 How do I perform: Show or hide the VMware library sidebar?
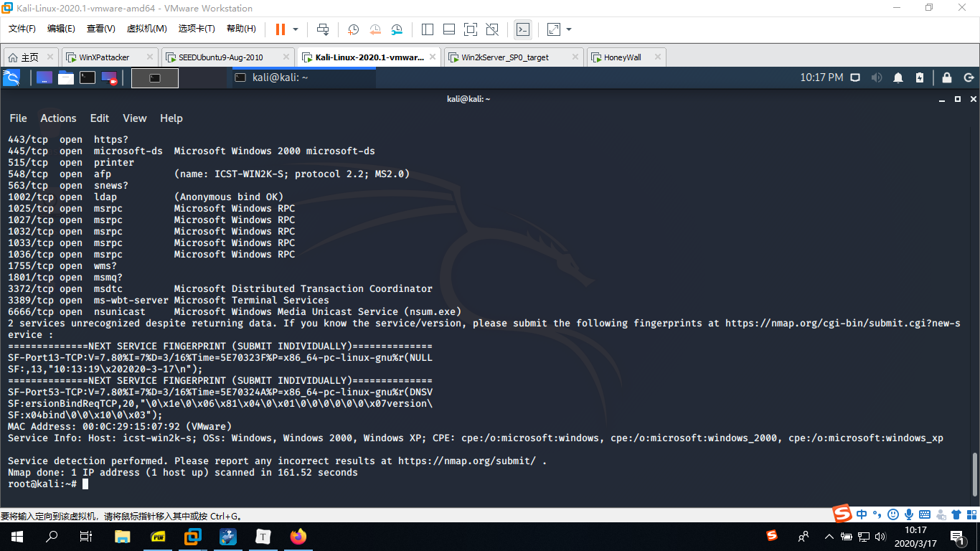428,29
